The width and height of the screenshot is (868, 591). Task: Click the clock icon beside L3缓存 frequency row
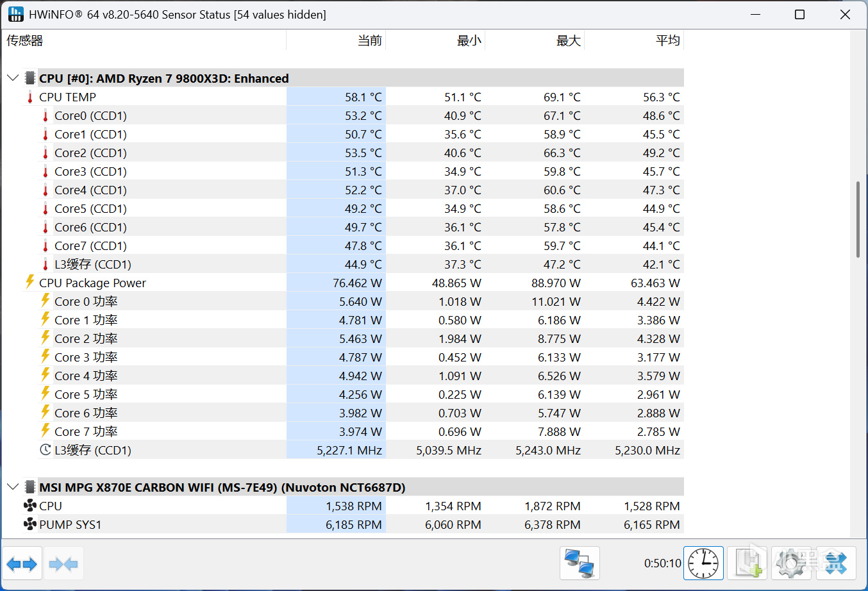click(x=46, y=450)
